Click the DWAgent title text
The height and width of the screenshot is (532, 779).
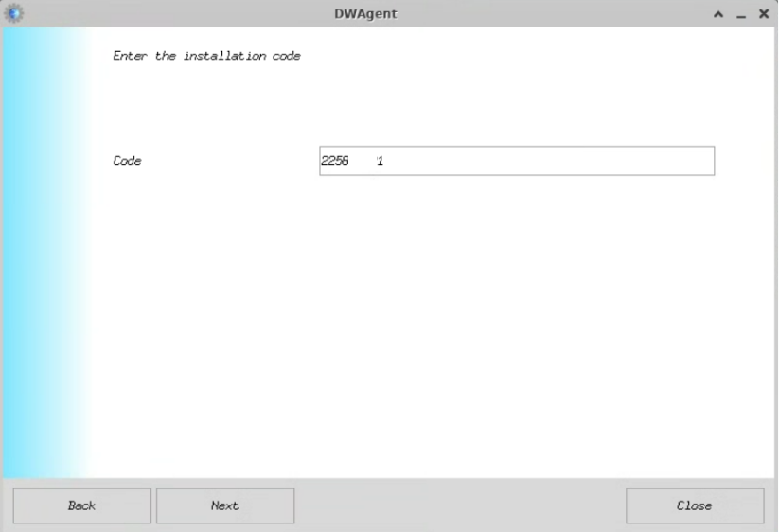click(x=365, y=14)
